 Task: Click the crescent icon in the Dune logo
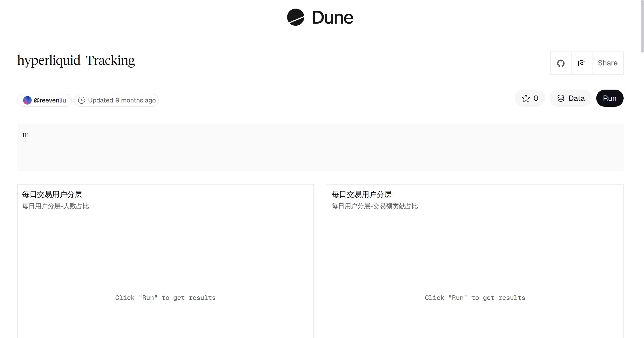(295, 17)
